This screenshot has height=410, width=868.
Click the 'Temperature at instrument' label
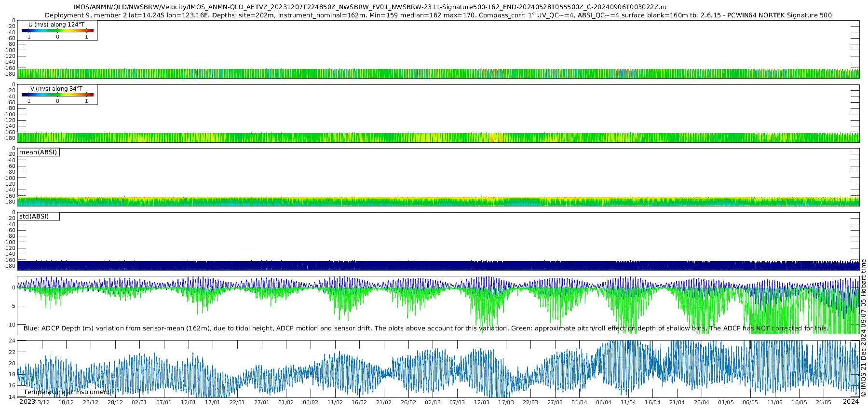point(67,392)
